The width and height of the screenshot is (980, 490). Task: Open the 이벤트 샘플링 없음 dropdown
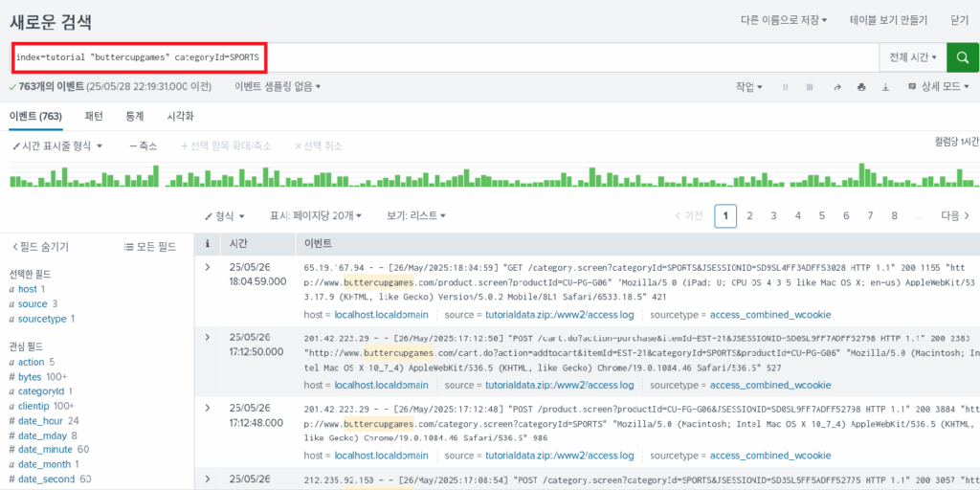[278, 86]
